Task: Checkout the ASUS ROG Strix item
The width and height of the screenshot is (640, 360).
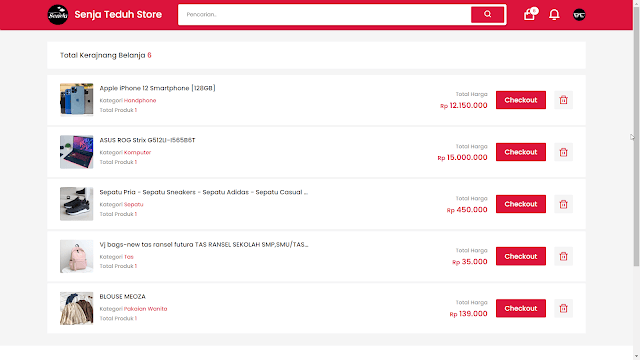Action: [521, 152]
